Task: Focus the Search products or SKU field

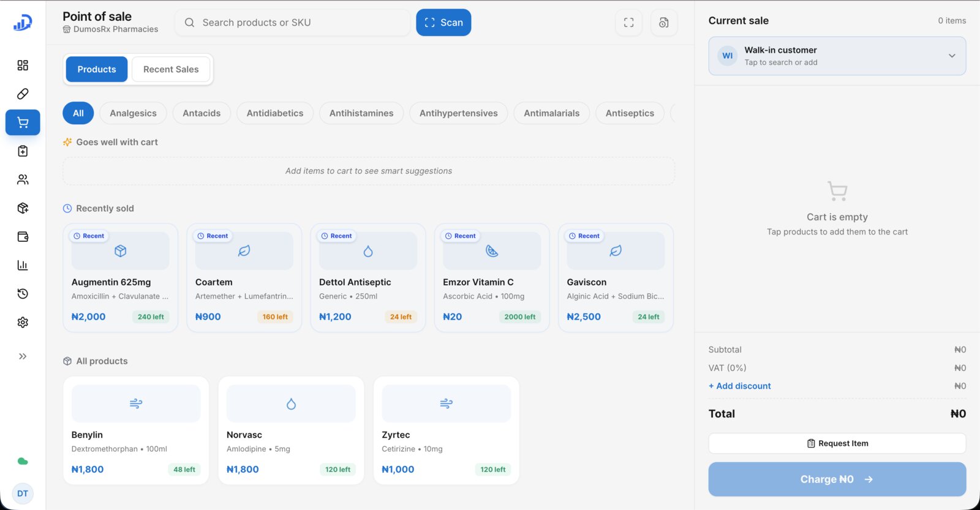Action: (293, 23)
